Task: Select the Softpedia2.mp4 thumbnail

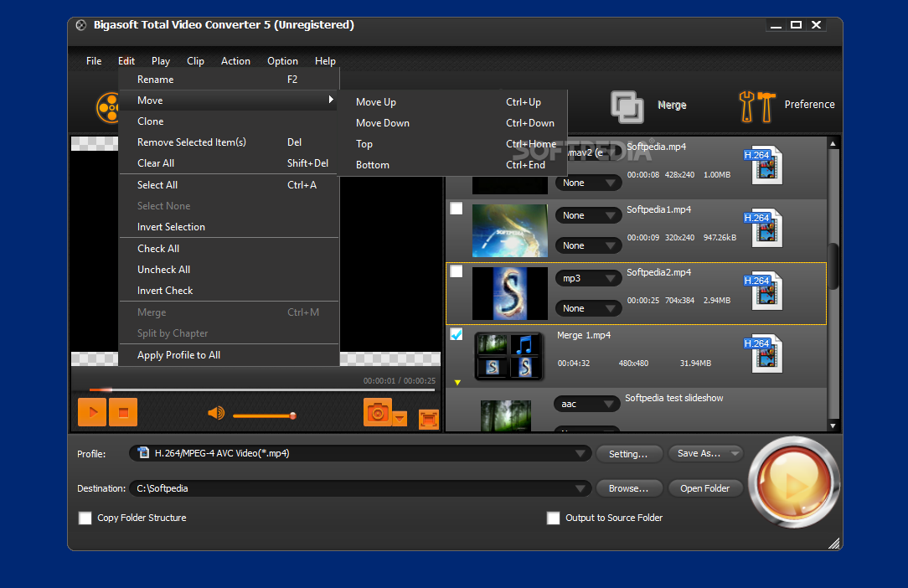Action: coord(509,294)
